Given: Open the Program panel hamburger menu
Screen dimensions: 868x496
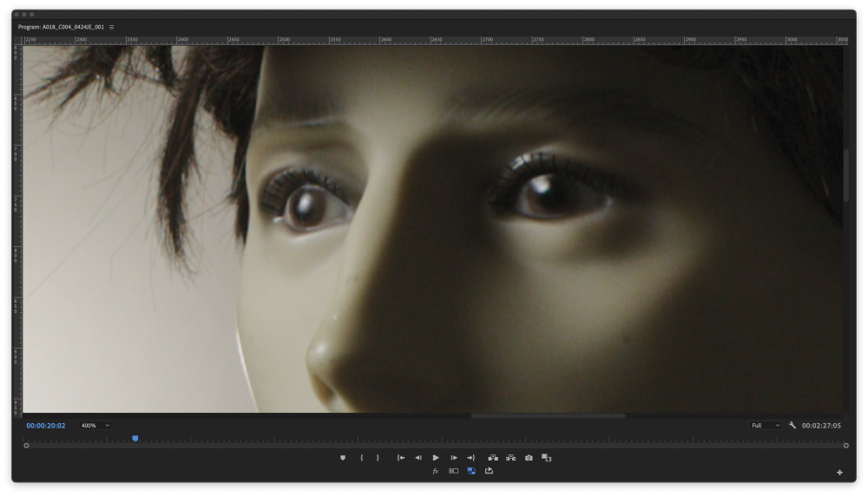Looking at the screenshot, I should pyautogui.click(x=112, y=27).
